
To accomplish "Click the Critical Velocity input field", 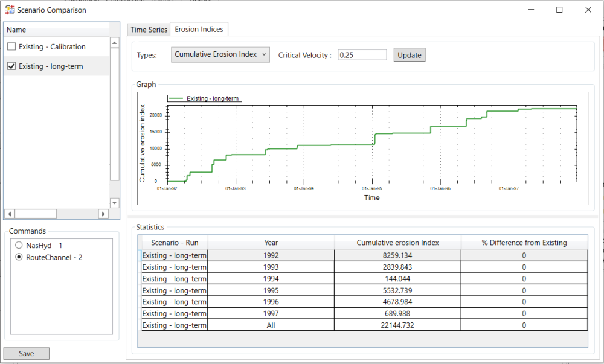I will point(362,55).
